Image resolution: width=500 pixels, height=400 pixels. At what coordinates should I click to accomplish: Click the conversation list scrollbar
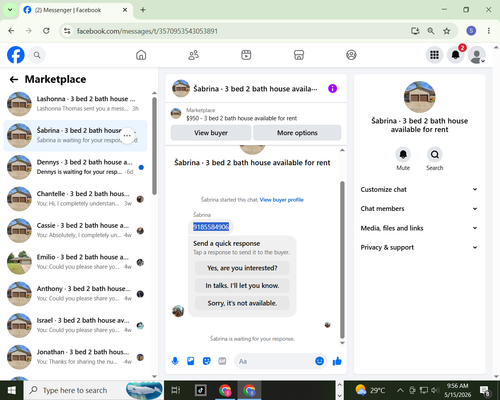tap(154, 146)
